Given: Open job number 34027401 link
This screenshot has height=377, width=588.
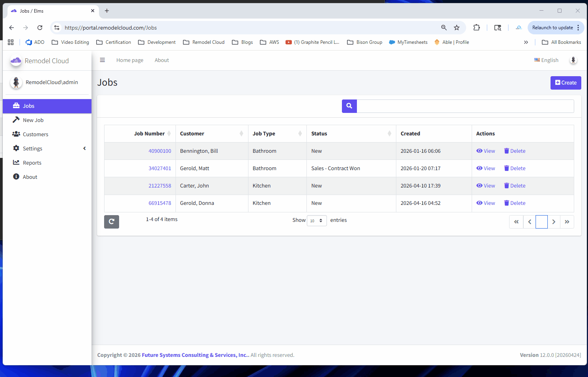Looking at the screenshot, I should click(160, 169).
